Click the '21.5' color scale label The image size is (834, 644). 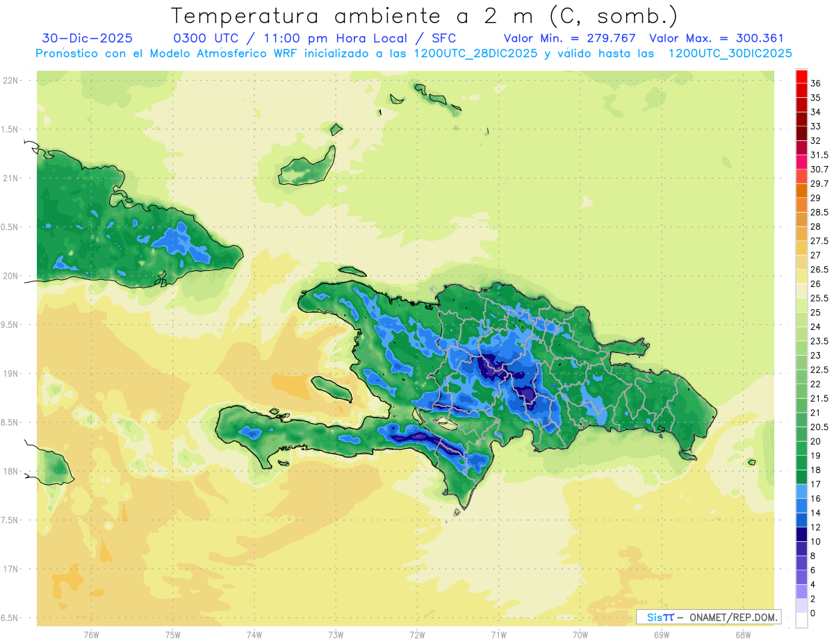[x=819, y=399]
